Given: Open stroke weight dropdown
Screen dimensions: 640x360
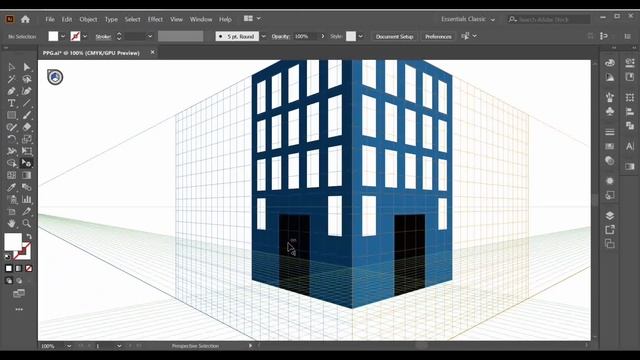Looking at the screenshot, I should pyautogui.click(x=150, y=36).
